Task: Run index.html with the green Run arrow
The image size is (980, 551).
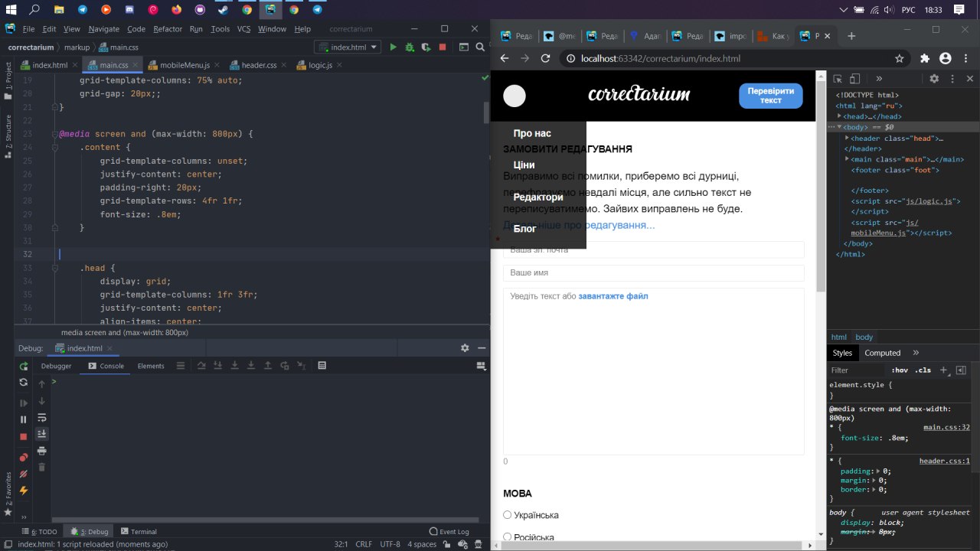Action: pos(393,47)
